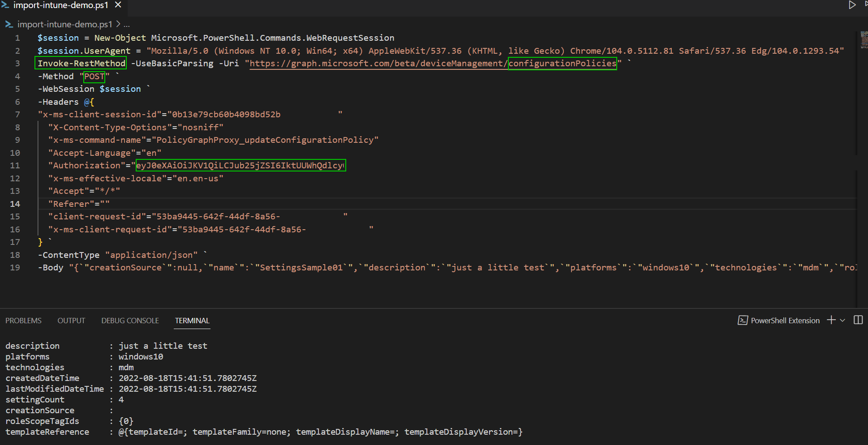The height and width of the screenshot is (445, 868).
Task: Click line number 14 in the gutter
Action: click(15, 204)
